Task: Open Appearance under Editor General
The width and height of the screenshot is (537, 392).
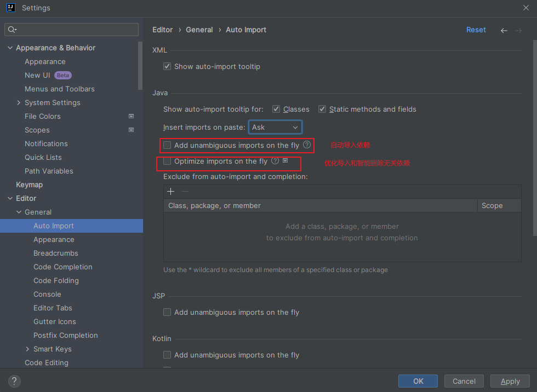Action: pyautogui.click(x=54, y=239)
